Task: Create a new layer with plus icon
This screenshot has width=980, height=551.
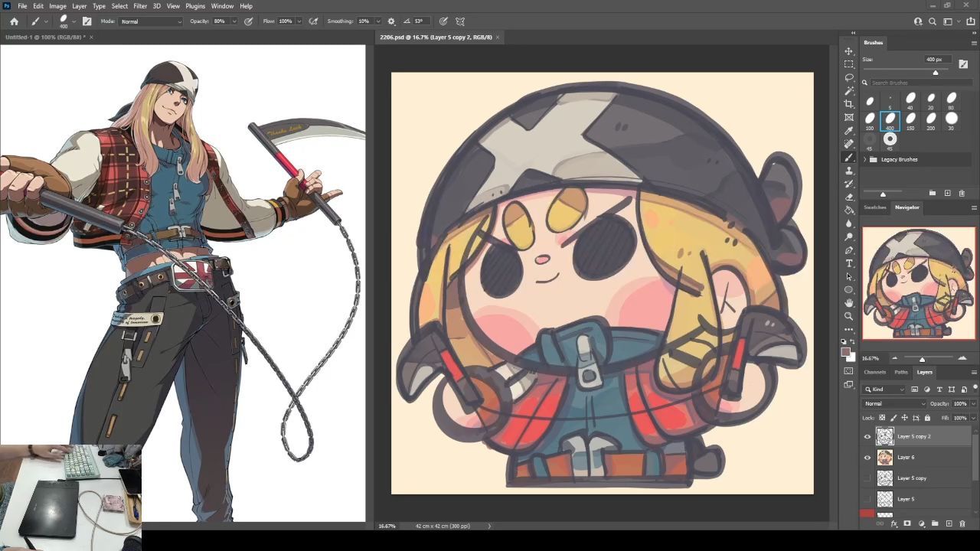Action: click(949, 523)
